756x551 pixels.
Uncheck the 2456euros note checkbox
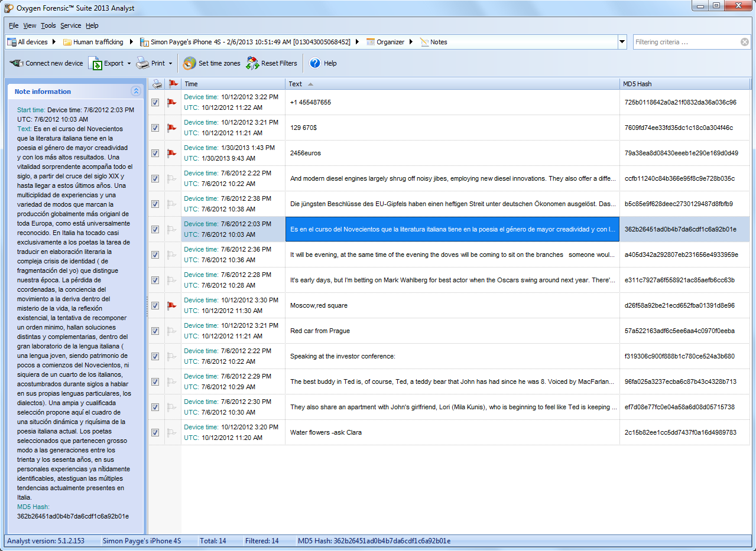click(155, 153)
